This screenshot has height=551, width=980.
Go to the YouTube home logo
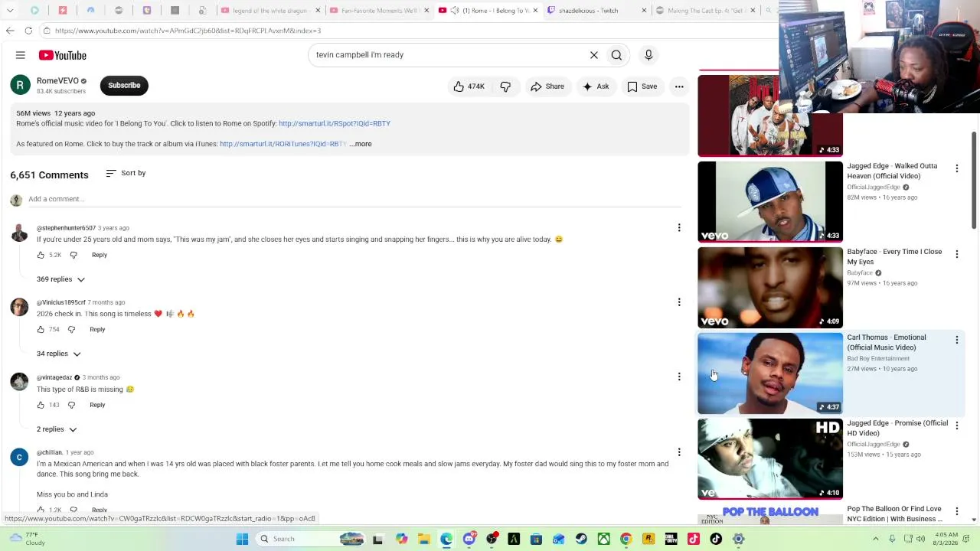click(63, 55)
